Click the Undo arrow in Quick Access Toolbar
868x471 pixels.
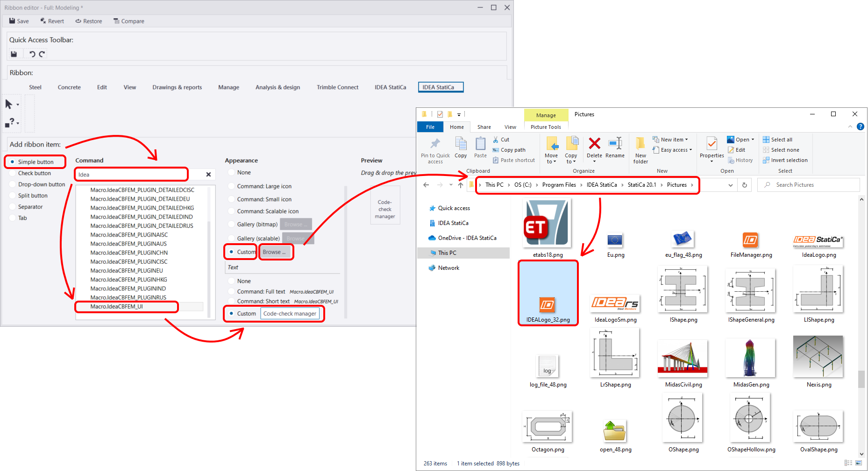(32, 54)
